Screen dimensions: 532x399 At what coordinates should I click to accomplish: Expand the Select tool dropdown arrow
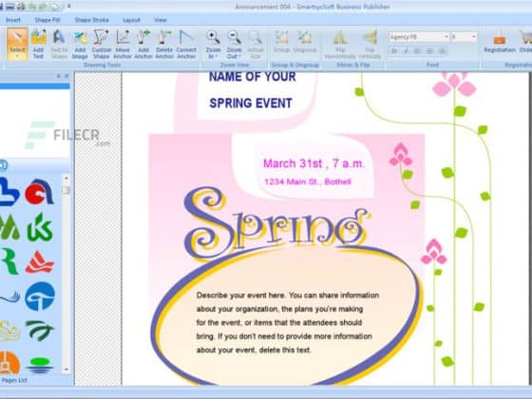point(17,56)
